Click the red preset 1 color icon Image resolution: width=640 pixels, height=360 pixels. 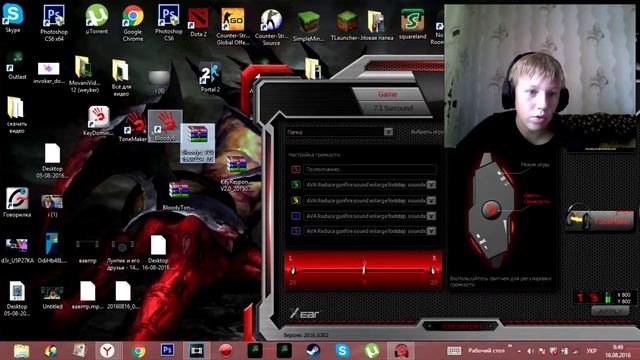296,169
